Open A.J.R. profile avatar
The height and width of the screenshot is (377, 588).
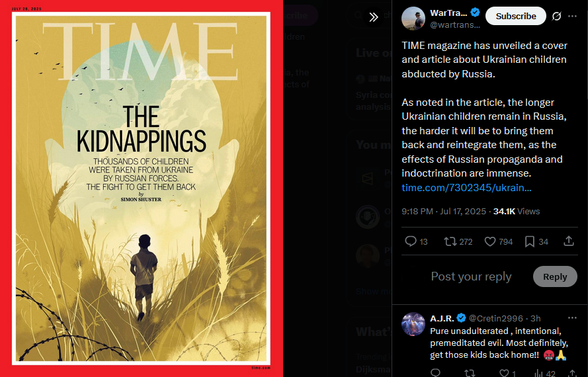click(413, 324)
